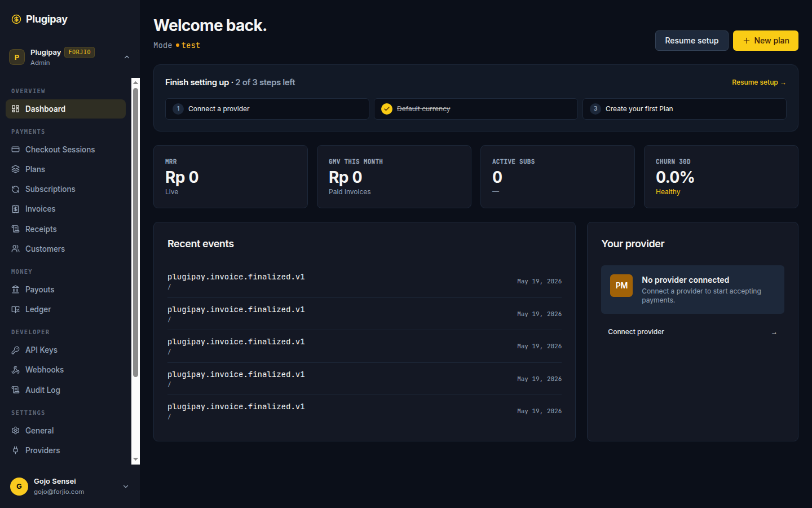Viewport: 812px width, 508px height.
Task: Open Providers settings
Action: (65, 450)
